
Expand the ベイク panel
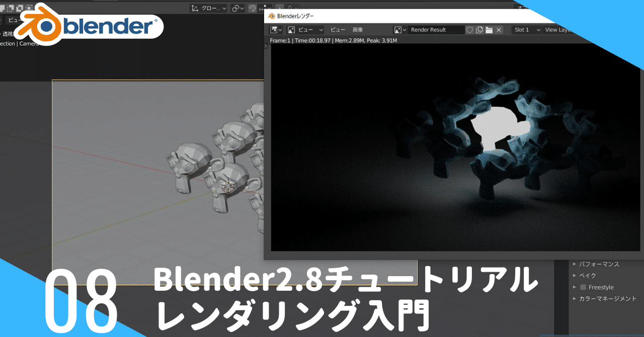pos(584,276)
